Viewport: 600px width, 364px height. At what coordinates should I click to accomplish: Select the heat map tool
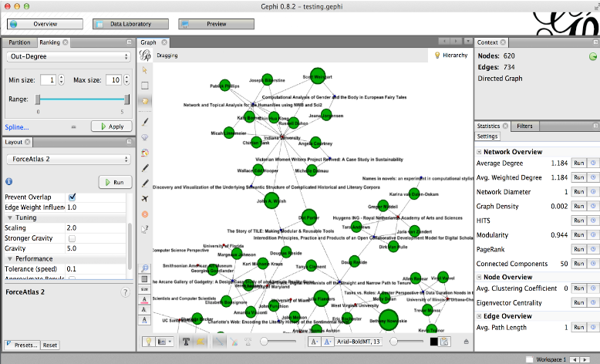[x=145, y=214]
